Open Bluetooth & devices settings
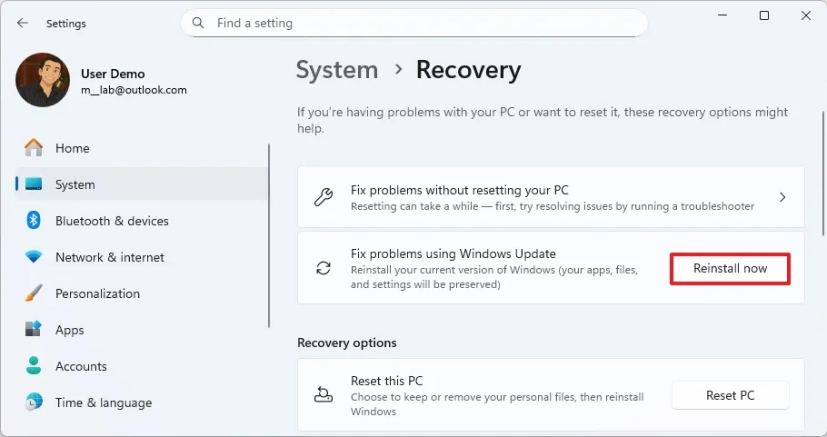 coord(141,221)
